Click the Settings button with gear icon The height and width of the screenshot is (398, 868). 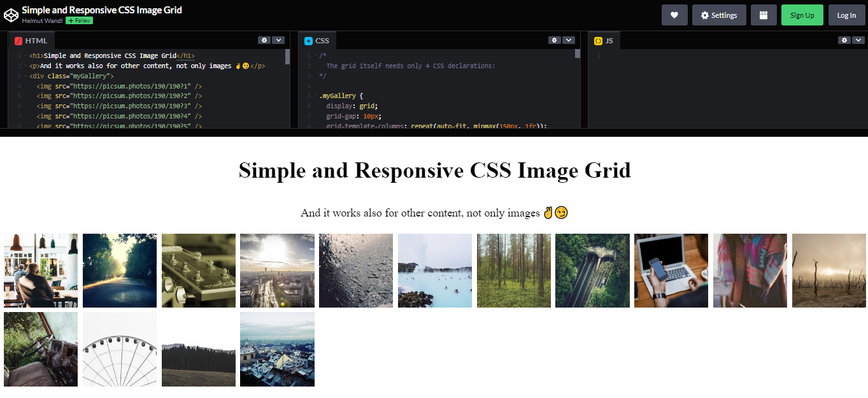tap(719, 15)
